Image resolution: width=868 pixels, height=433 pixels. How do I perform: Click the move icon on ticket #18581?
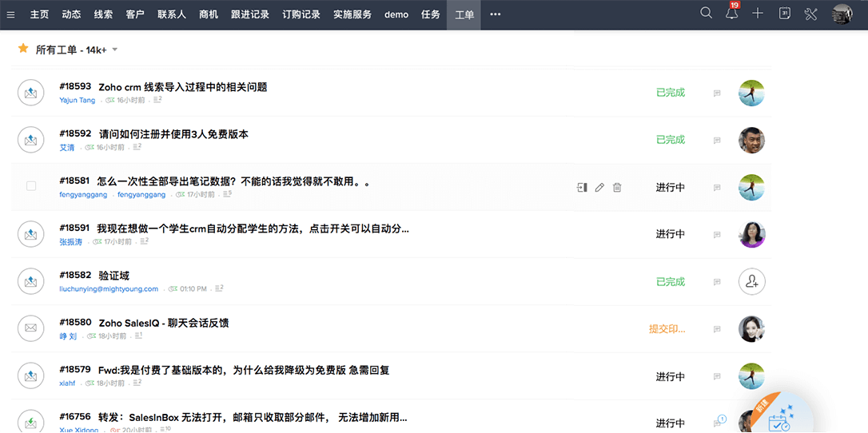tap(582, 188)
